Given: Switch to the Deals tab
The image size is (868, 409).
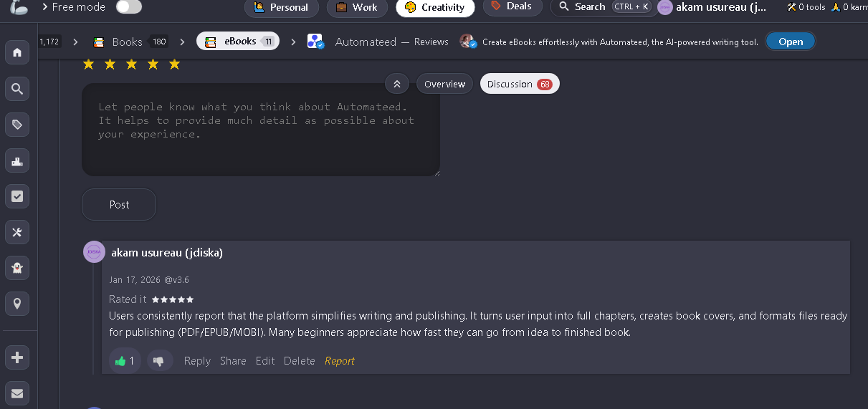Looking at the screenshot, I should click(512, 6).
